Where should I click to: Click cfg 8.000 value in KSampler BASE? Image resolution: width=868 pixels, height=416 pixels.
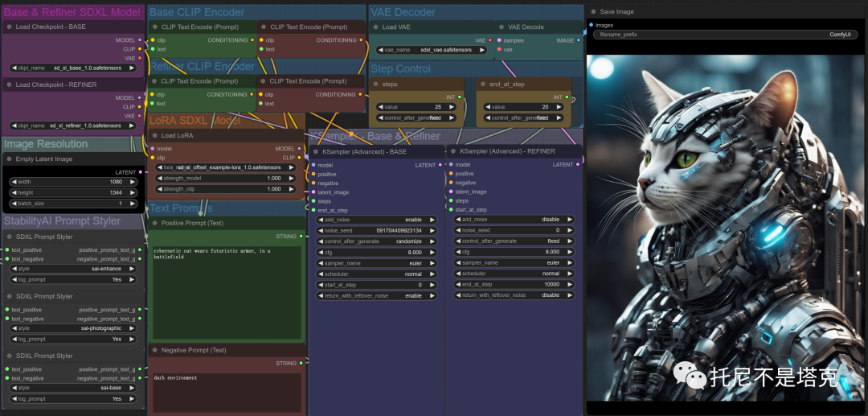point(376,252)
